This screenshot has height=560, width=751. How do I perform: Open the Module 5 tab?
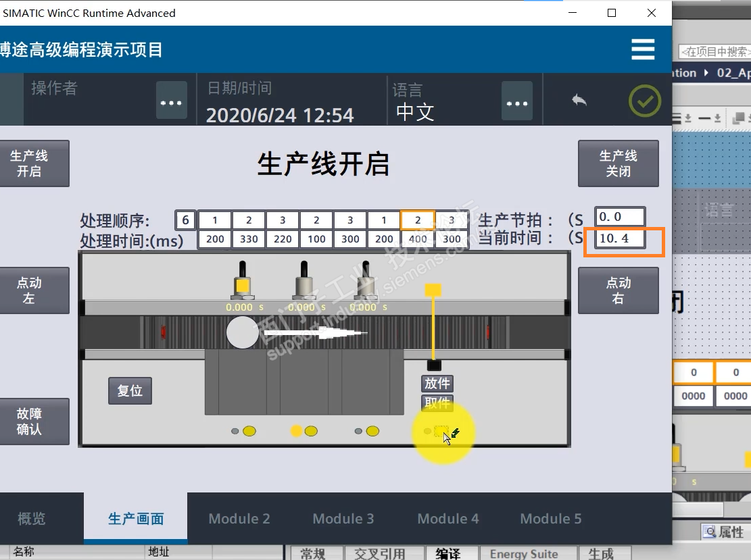tap(551, 518)
